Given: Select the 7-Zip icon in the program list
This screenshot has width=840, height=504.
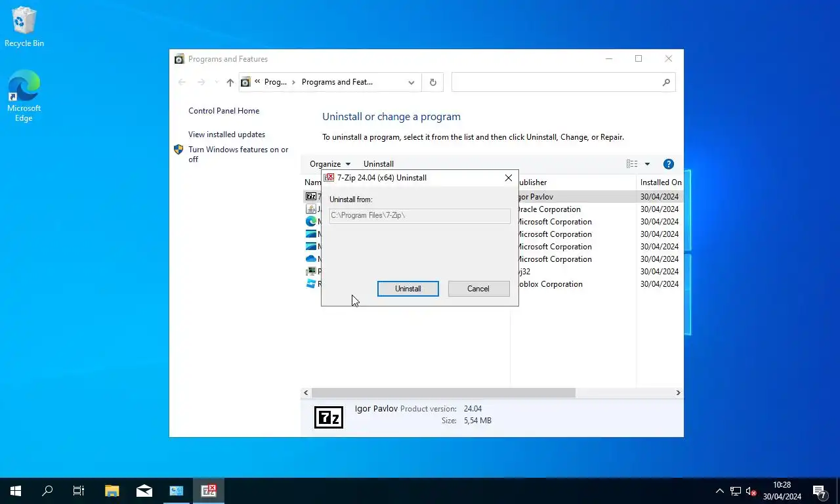Looking at the screenshot, I should coord(311,196).
